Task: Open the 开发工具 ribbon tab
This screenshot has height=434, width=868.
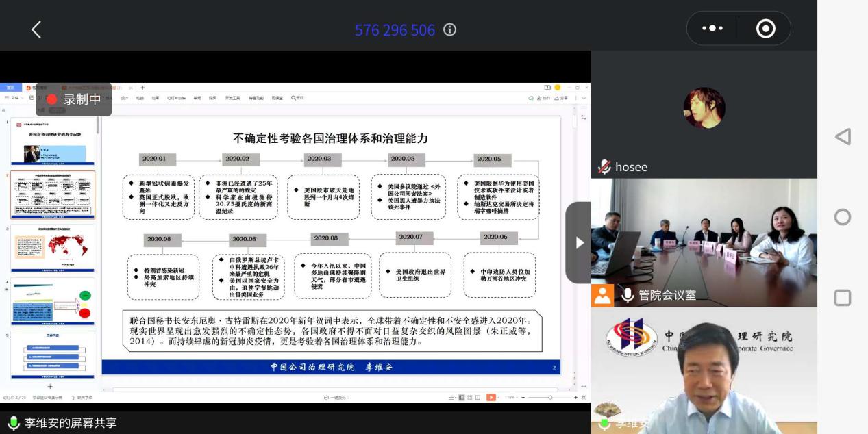Action: point(232,98)
